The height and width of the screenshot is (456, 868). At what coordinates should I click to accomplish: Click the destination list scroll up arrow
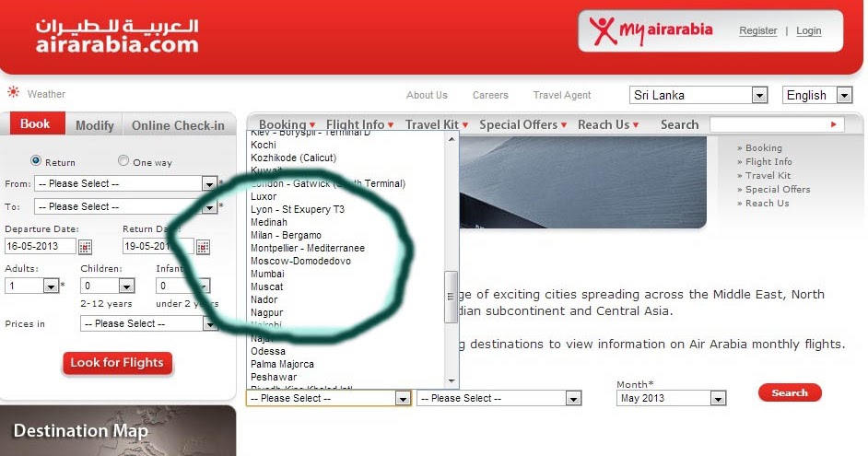452,139
